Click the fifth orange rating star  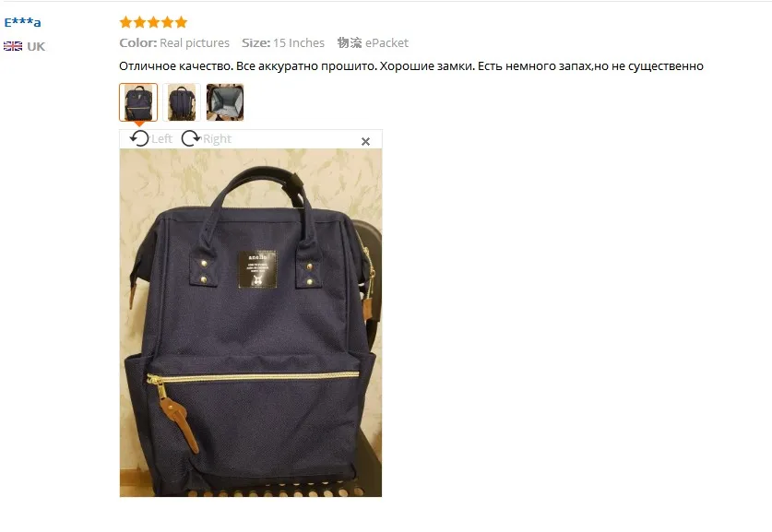coord(181,22)
